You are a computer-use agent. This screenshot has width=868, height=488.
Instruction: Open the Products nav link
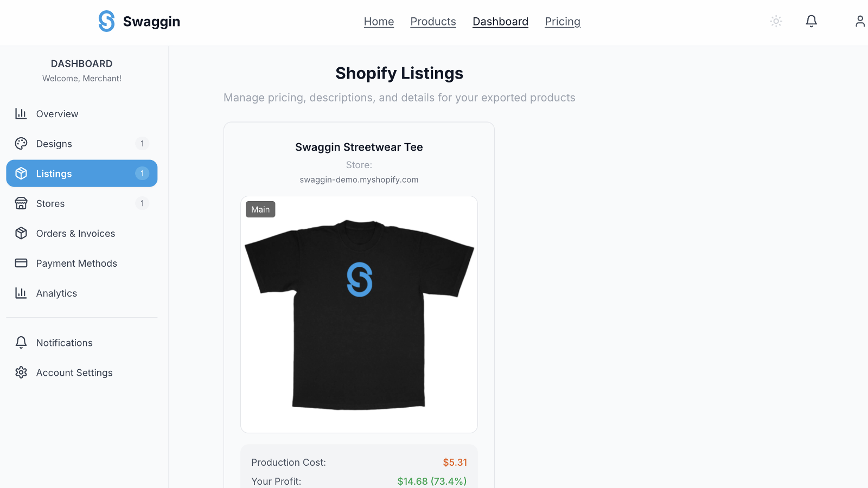tap(433, 22)
